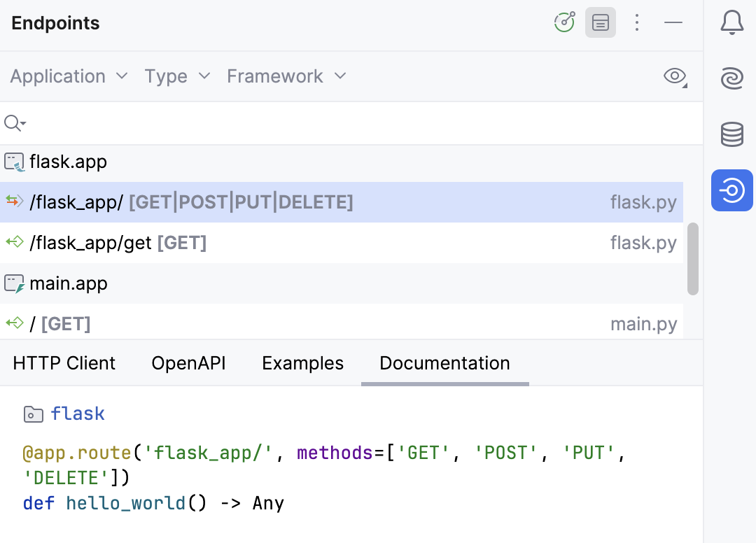Click the Notifications bell icon
Image resolution: width=756 pixels, height=543 pixels.
point(731,22)
